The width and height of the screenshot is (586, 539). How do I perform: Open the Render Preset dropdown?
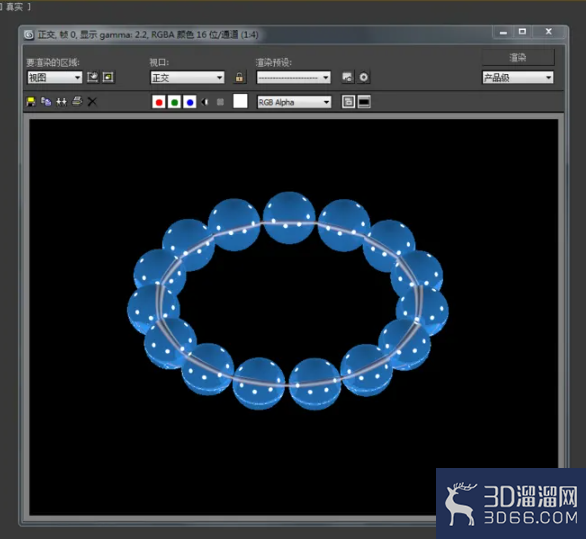click(x=293, y=78)
